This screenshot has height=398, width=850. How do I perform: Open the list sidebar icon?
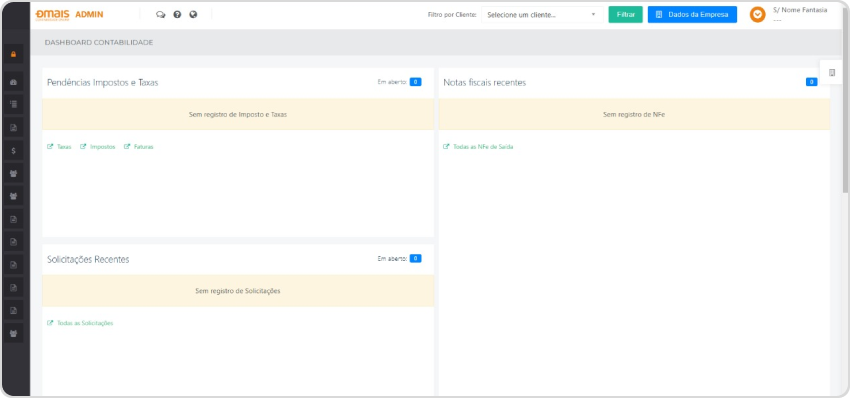coord(14,104)
